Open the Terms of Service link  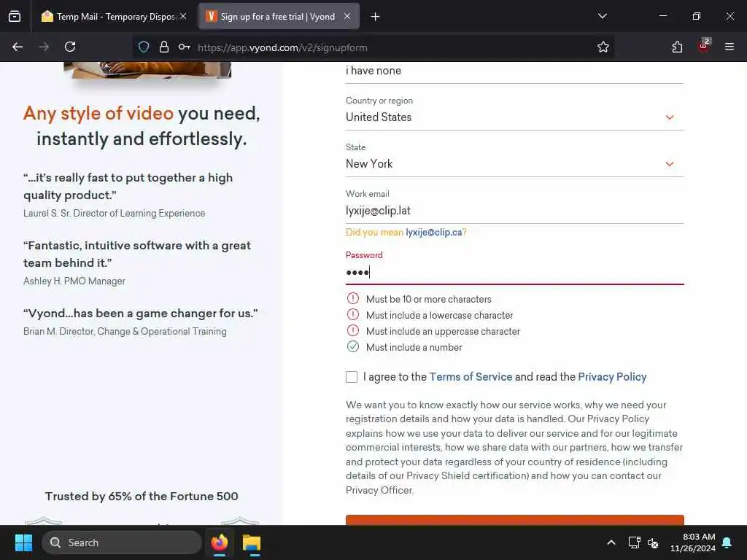pyautogui.click(x=471, y=377)
